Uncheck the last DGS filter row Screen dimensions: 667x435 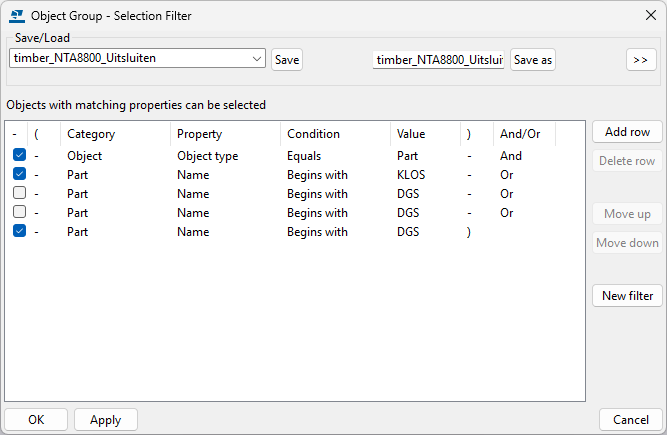click(x=20, y=231)
